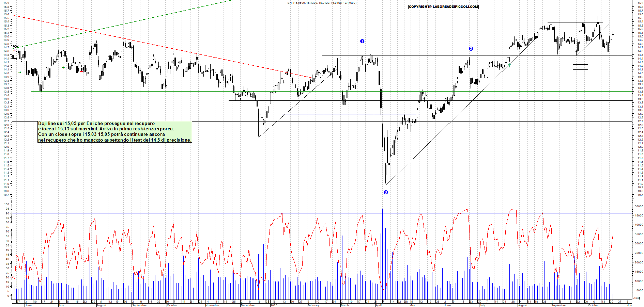The height and width of the screenshot is (307, 644).
Task: Select the empty rectangle below recent candles
Action: 580,67
